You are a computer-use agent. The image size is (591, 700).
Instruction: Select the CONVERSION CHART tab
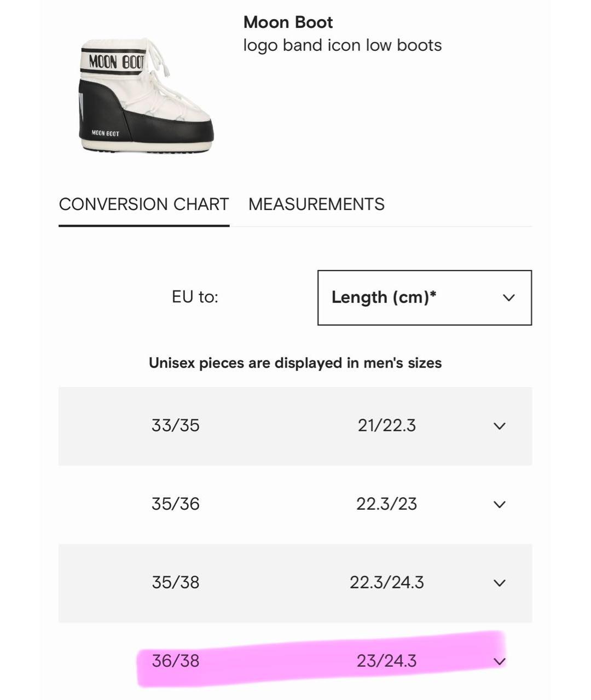pos(143,204)
